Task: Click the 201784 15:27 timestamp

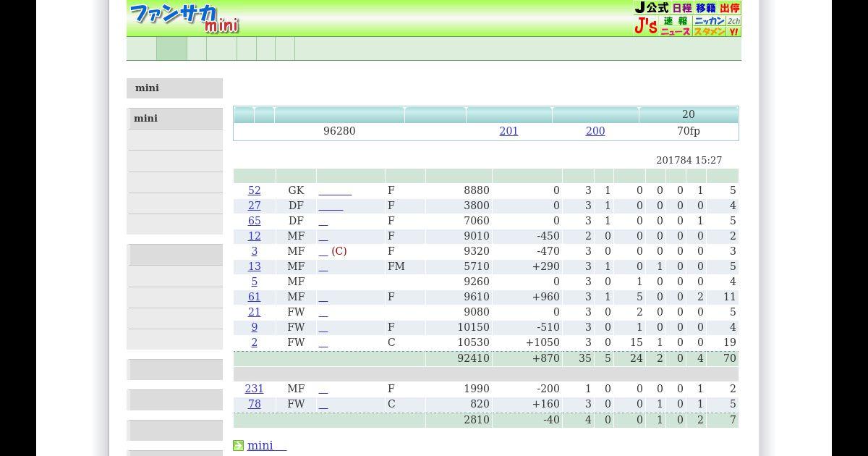Action: (x=689, y=160)
